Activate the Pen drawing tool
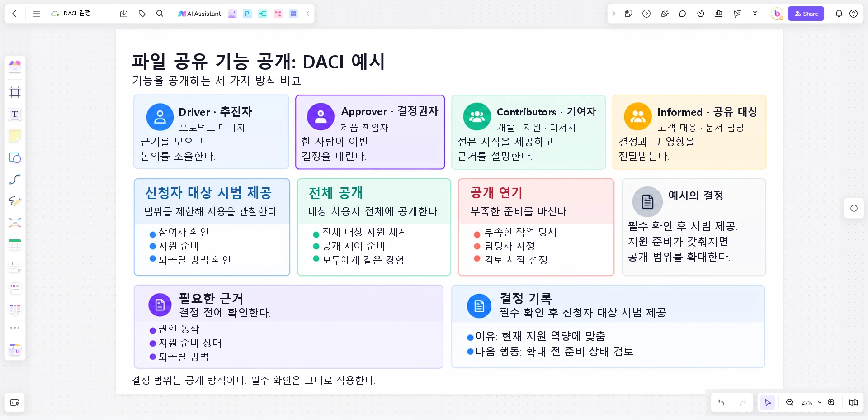This screenshot has height=420, width=868. point(15,201)
